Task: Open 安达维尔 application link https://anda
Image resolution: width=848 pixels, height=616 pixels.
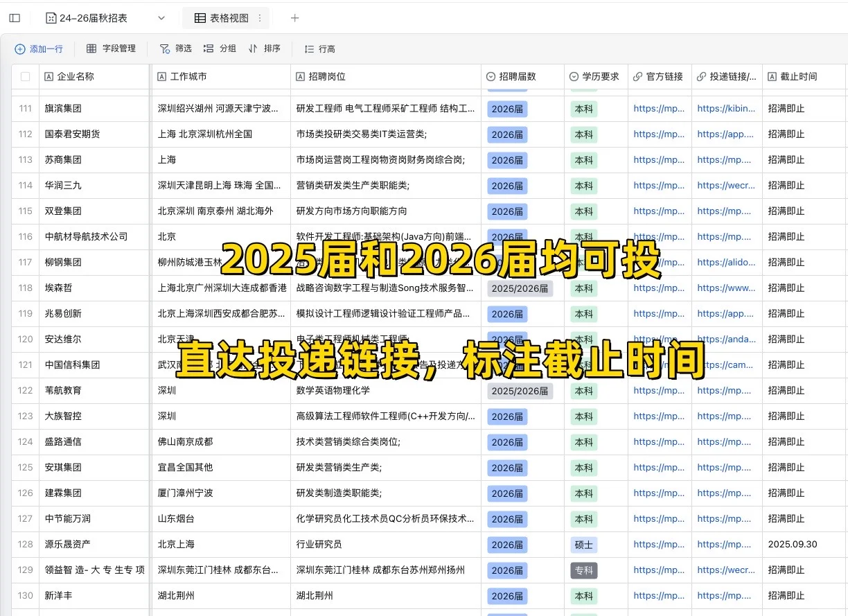Action: (726, 340)
